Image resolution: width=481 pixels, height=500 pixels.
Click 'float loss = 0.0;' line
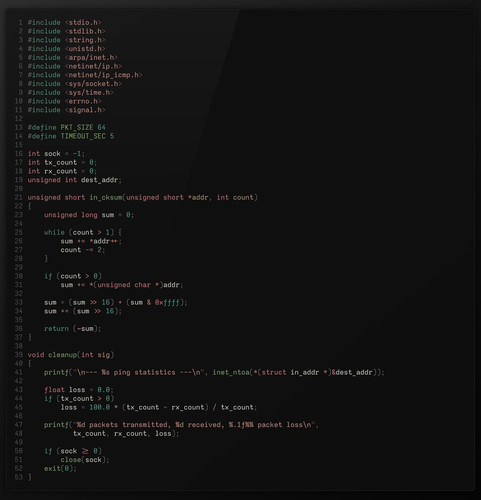pyautogui.click(x=79, y=390)
